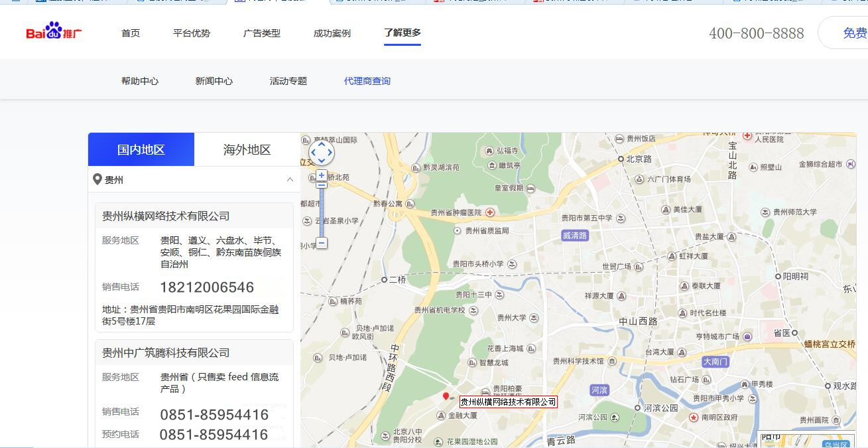Click the 花果园湿地公园 park icon
Screen dimensions: 868x448
coord(438,441)
